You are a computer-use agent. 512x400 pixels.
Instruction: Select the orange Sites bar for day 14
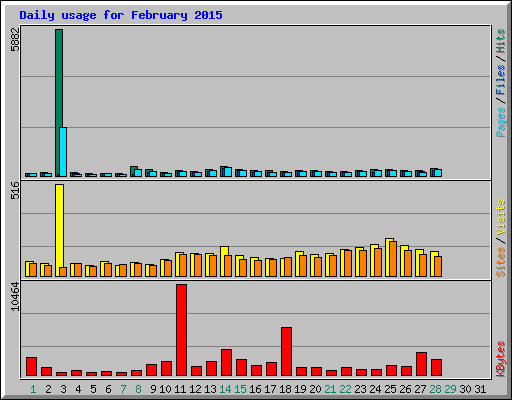[228, 266]
